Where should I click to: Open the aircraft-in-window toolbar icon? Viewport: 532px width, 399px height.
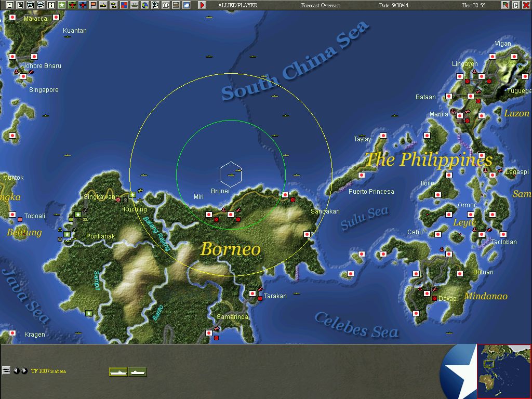point(30,5)
